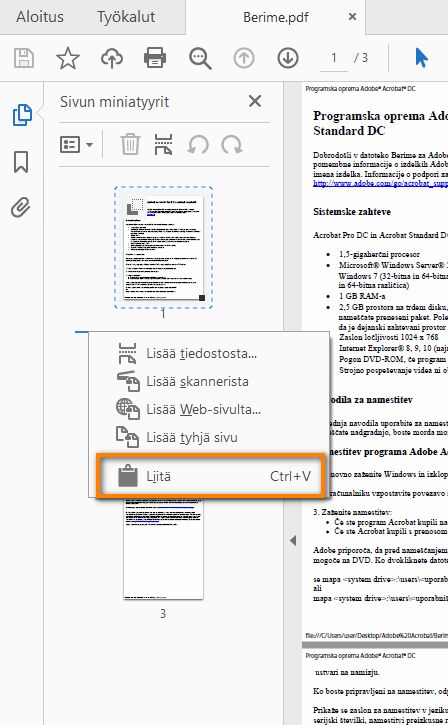Select the arrow selection tool
This screenshot has height=725, width=448.
421,58
